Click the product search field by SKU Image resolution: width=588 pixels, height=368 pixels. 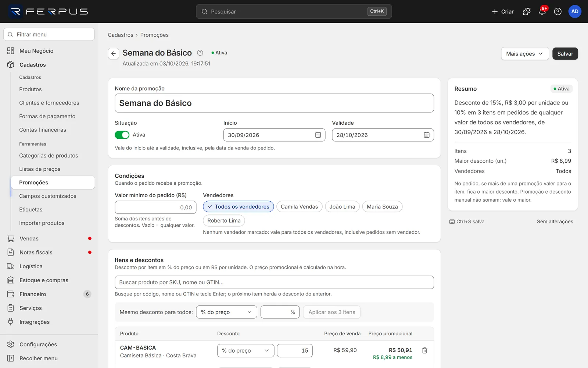coord(274,282)
